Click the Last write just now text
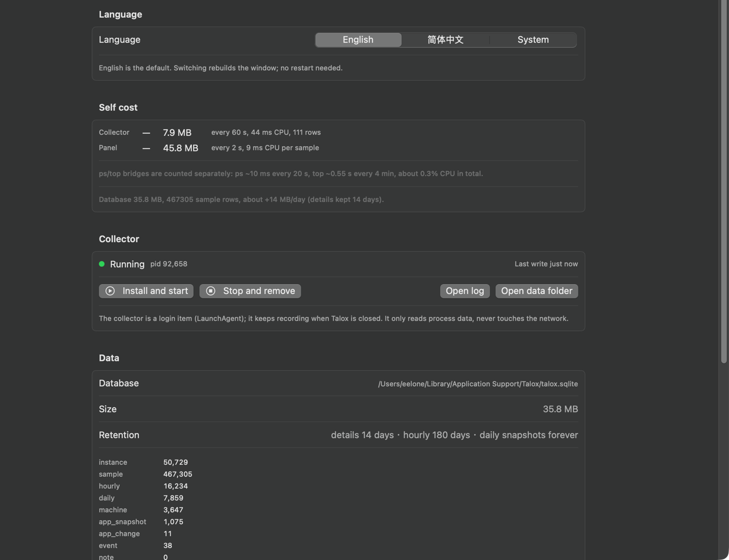This screenshot has height=560, width=729. [x=546, y=264]
